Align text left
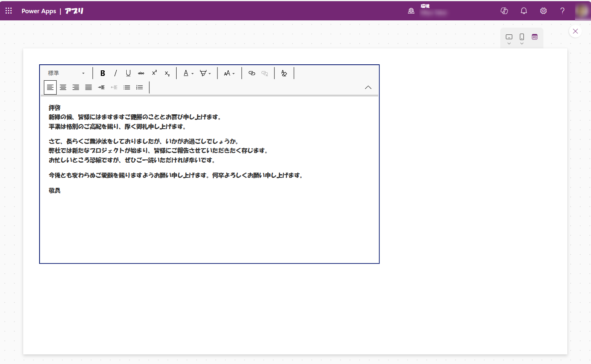591x364 pixels. 50,87
